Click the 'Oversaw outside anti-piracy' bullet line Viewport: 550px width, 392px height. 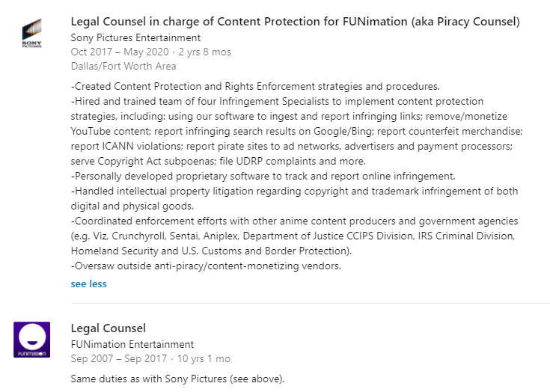[x=206, y=266]
